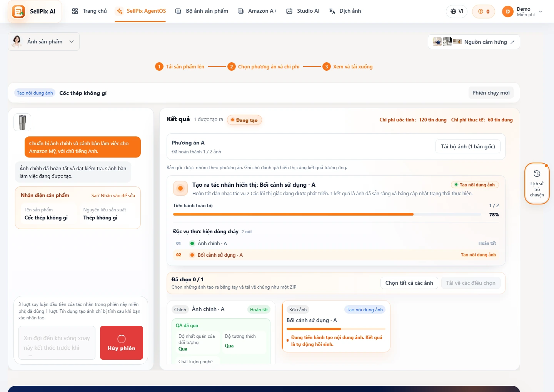
Task: Click the Tạo nội dung ảnh tag beside Cốc thép không gỉ
Action: [35, 93]
